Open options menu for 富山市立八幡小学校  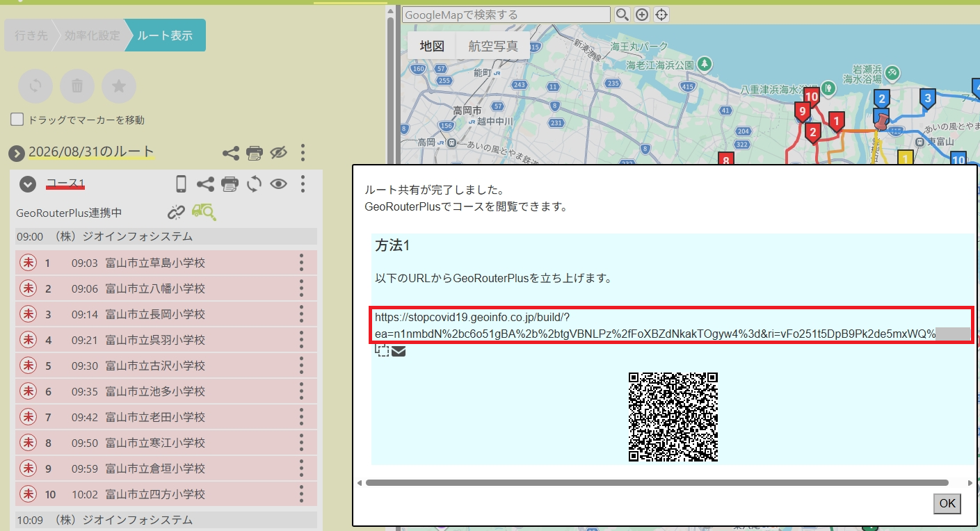click(x=301, y=288)
